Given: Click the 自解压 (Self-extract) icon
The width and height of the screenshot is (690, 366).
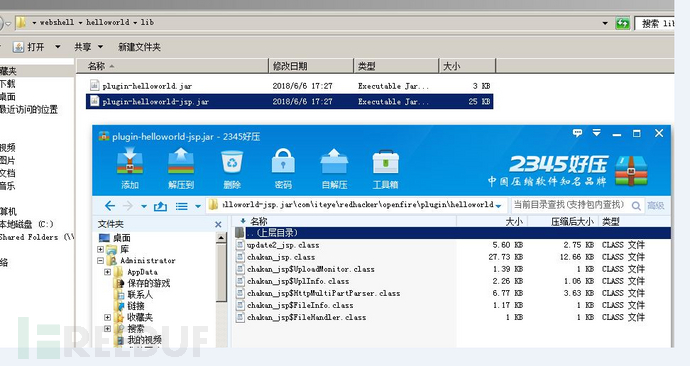Looking at the screenshot, I should (x=334, y=169).
